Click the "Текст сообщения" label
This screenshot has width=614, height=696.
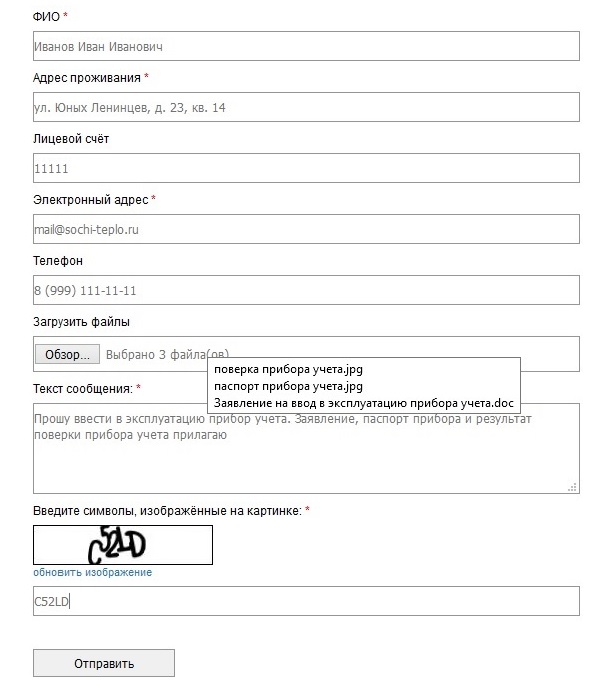[x=82, y=388]
